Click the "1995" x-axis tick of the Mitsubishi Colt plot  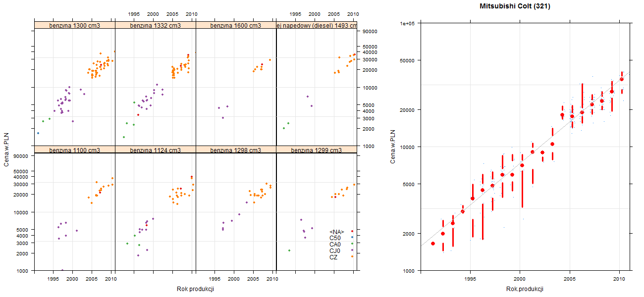(x=470, y=279)
